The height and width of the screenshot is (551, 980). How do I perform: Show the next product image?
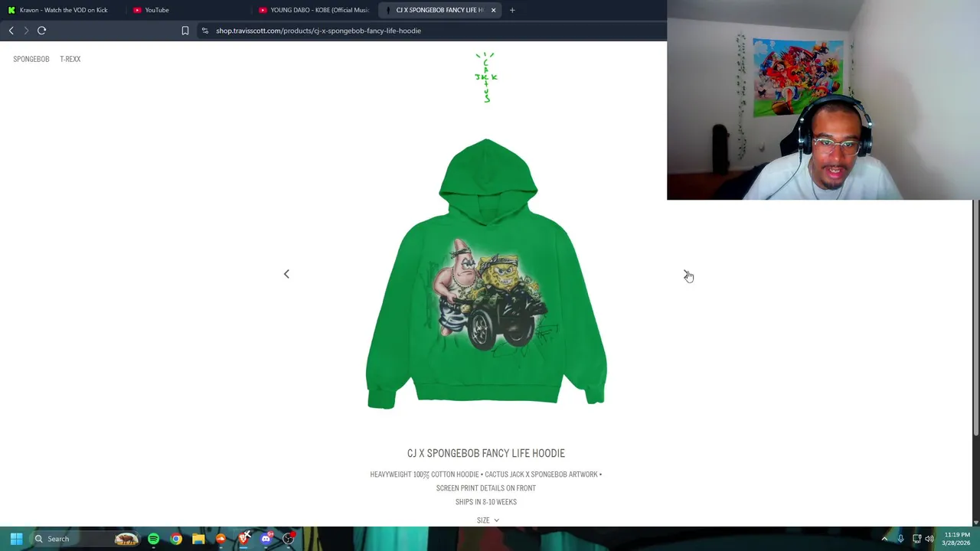pos(686,274)
